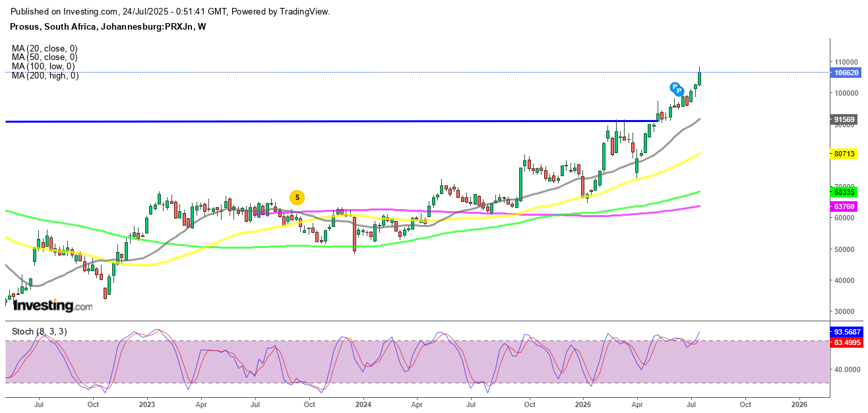Click the red 83.4995 stochastic value label
The image size is (868, 413).
[x=847, y=342]
